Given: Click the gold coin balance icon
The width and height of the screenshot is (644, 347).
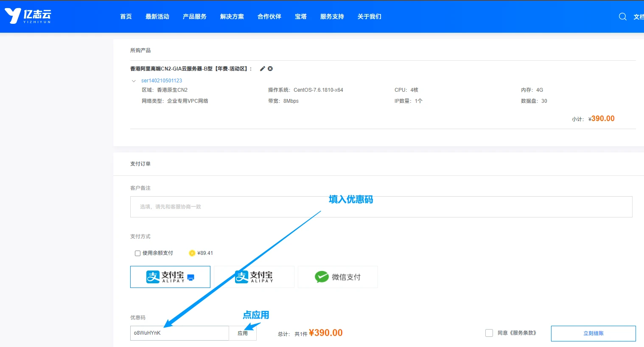Looking at the screenshot, I should (x=192, y=253).
